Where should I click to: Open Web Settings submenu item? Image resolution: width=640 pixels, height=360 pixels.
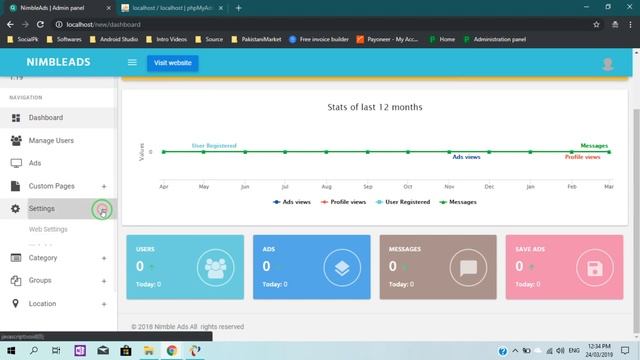(x=48, y=229)
